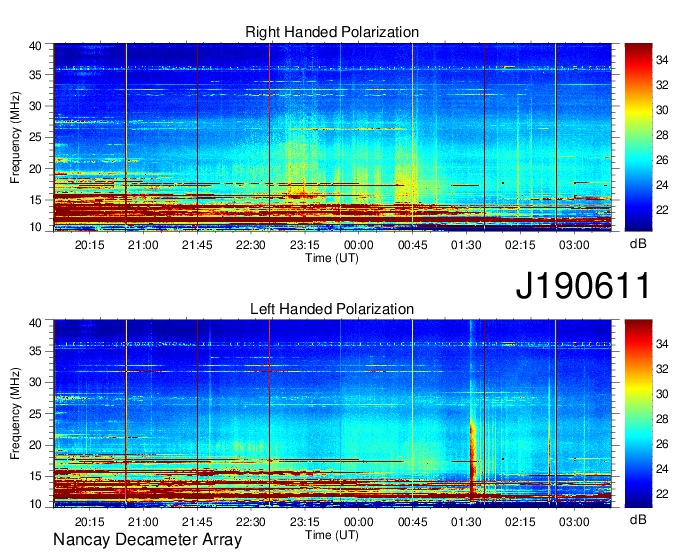Click the 22:30 time tick under Right Handed plot
The width and height of the screenshot is (680, 552).
pyautogui.click(x=251, y=245)
